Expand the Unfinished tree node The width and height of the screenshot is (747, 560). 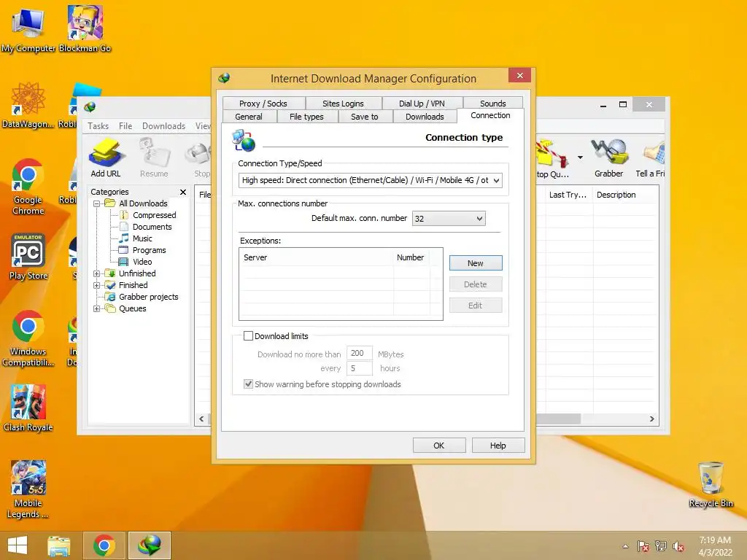coord(97,274)
